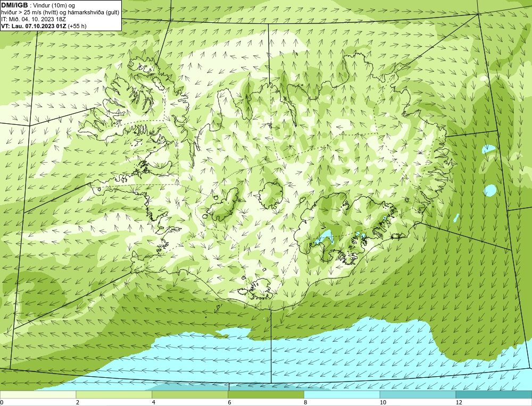Image resolution: width=532 pixels, height=406 pixels.
Task: Click the scale label "6"
Action: (230, 402)
